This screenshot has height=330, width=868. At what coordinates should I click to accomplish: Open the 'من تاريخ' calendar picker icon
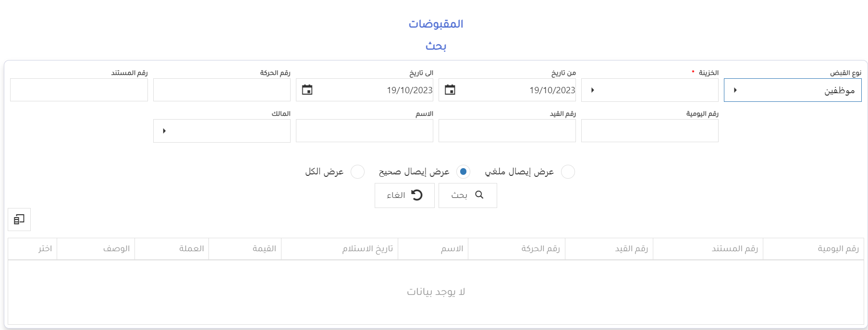[450, 90]
